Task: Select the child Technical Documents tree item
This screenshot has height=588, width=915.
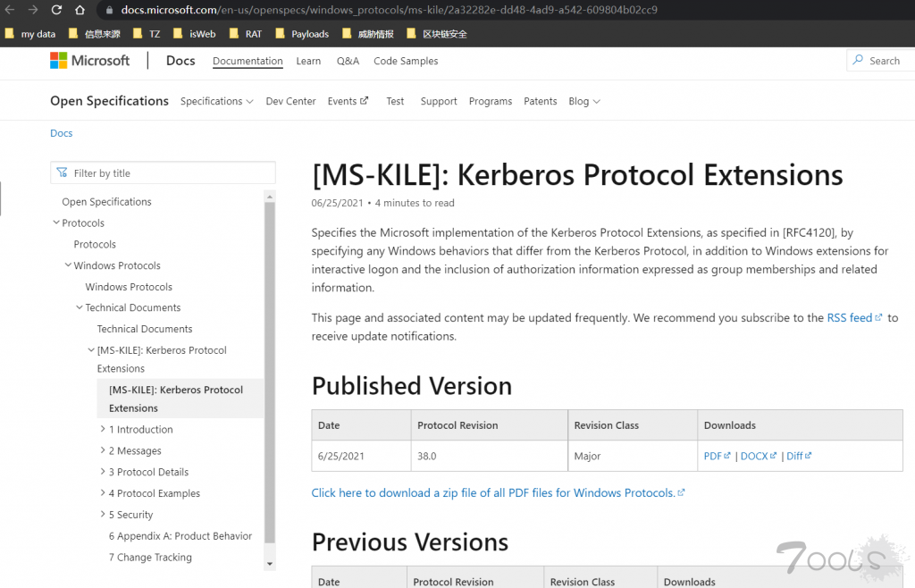Action: [145, 329]
